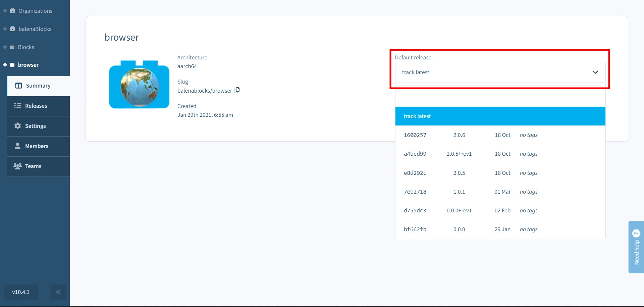
Task: Pick release 7eb2718 version 1.0.1
Action: [x=500, y=192]
